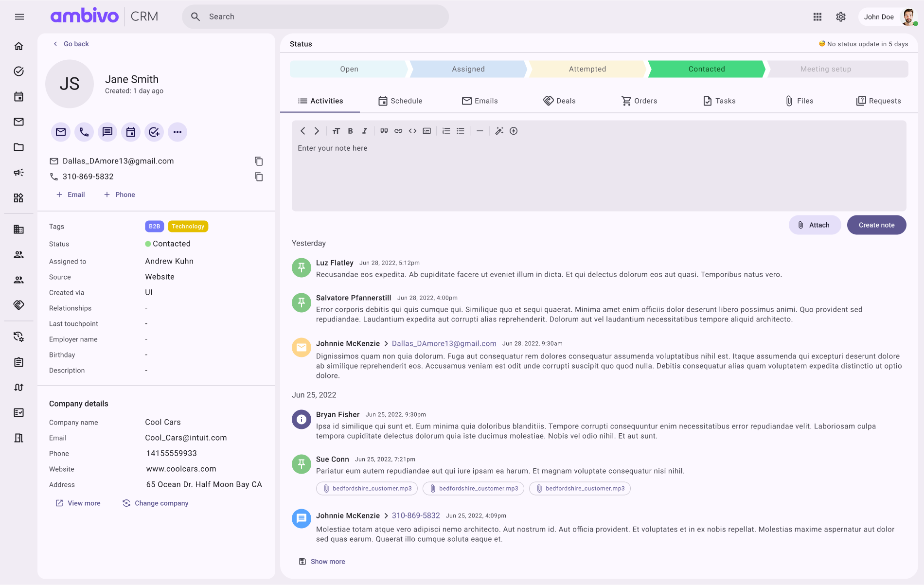Open the more actions menu for Jane
Screen dimensions: 924x585
pos(178,132)
